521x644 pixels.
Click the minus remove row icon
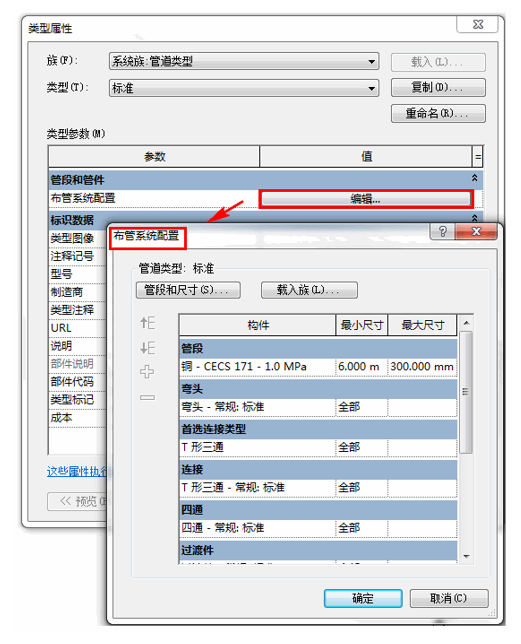(x=147, y=398)
